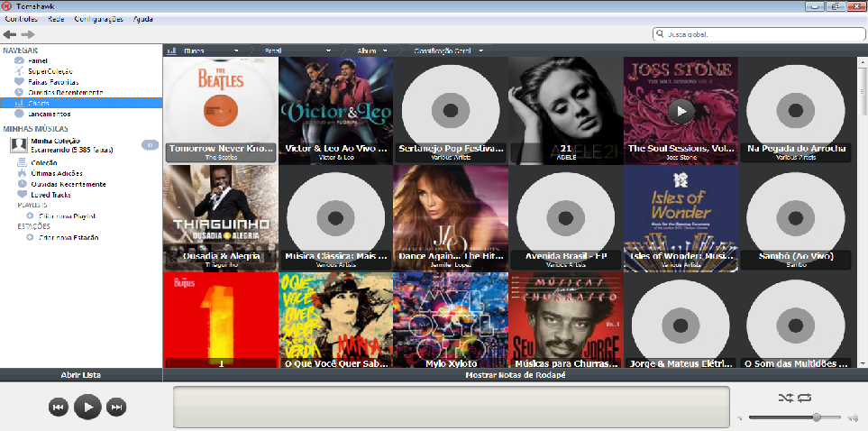Toggle shuffle mode
868x431 pixels.
tap(785, 398)
